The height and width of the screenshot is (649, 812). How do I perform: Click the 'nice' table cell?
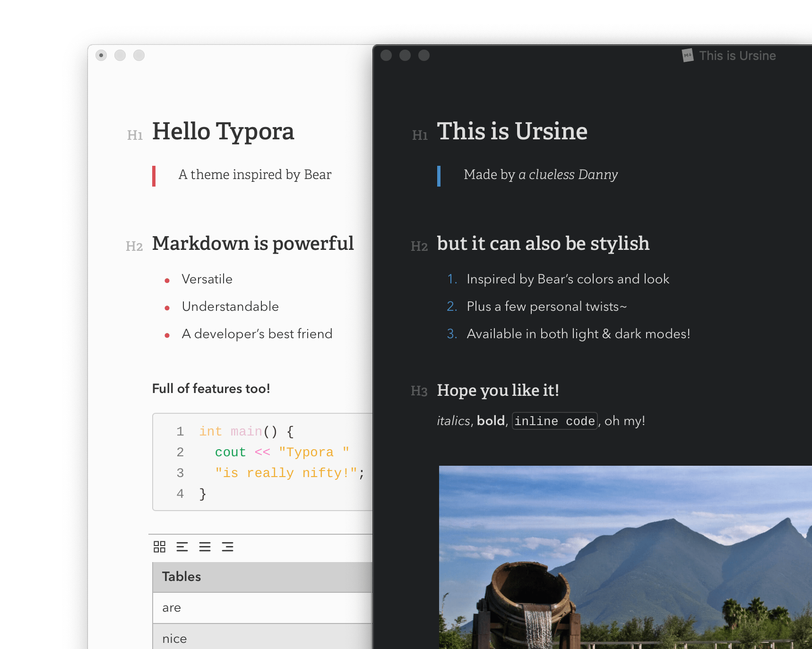(x=262, y=637)
